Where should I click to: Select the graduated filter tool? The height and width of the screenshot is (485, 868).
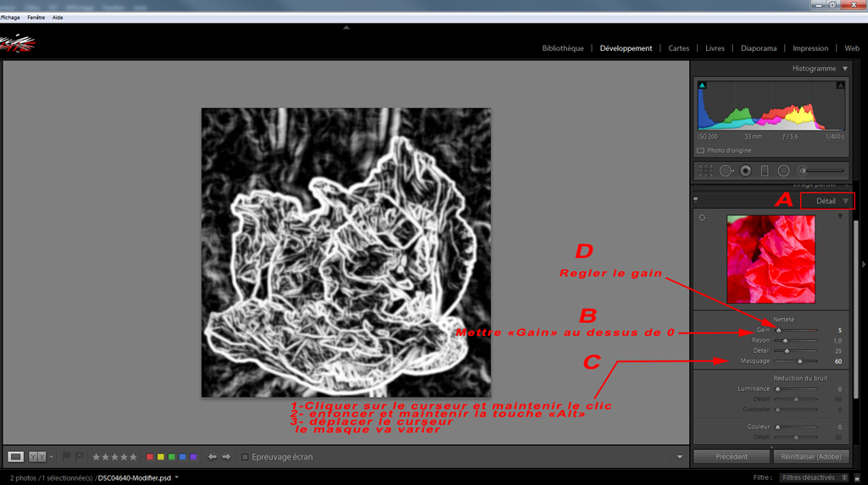click(x=765, y=170)
